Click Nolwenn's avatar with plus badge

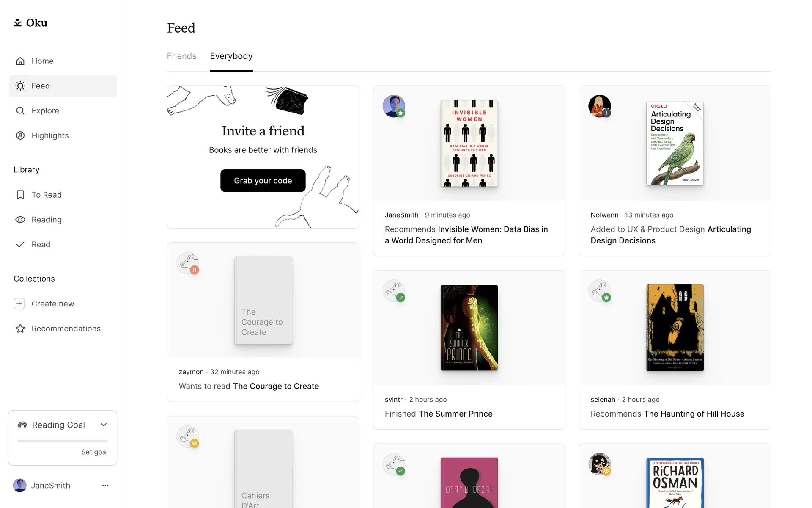point(599,106)
